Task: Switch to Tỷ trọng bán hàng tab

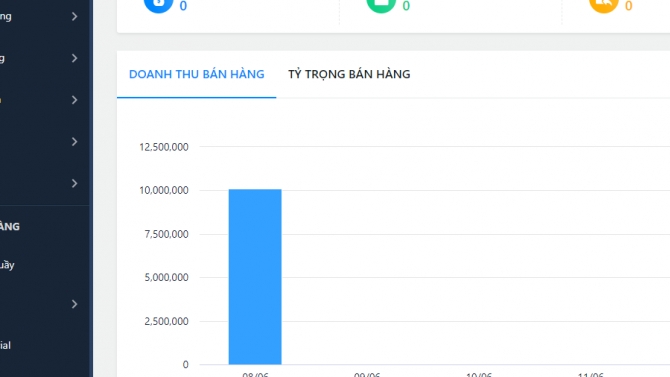Action: (349, 74)
